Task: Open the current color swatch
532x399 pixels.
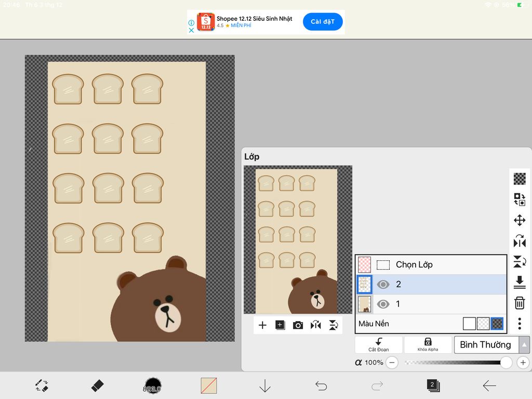Action: [x=209, y=386]
